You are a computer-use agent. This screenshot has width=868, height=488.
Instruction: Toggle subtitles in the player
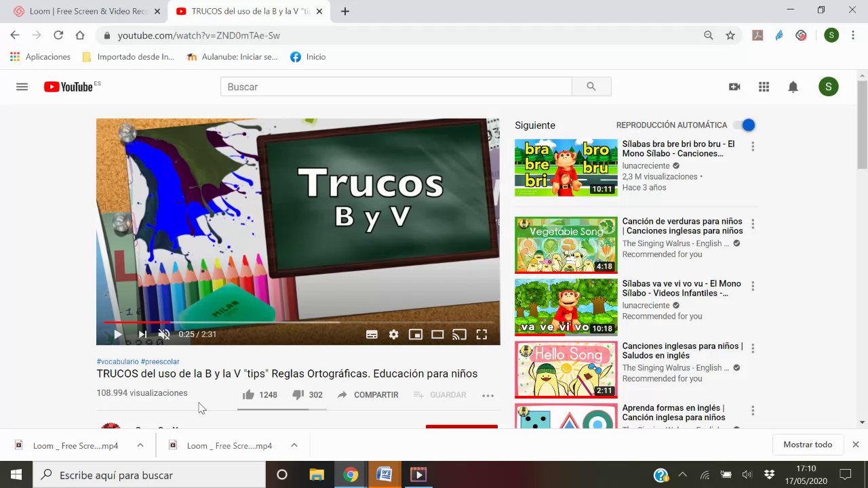coord(372,334)
